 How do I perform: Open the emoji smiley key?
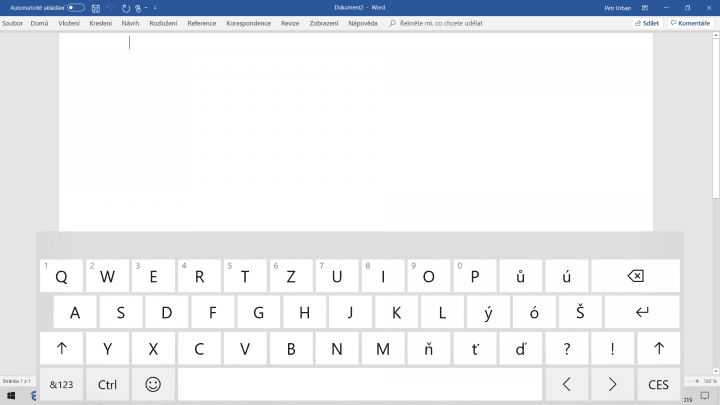point(153,384)
